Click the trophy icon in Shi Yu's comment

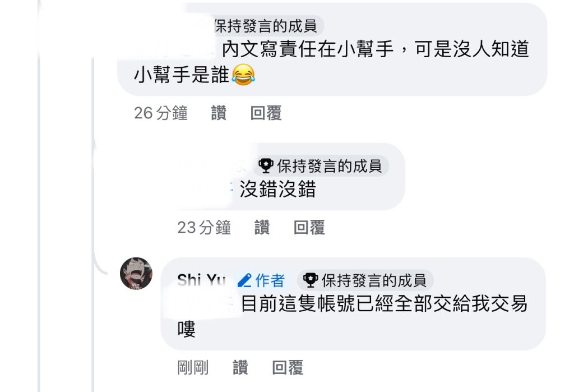tap(311, 280)
